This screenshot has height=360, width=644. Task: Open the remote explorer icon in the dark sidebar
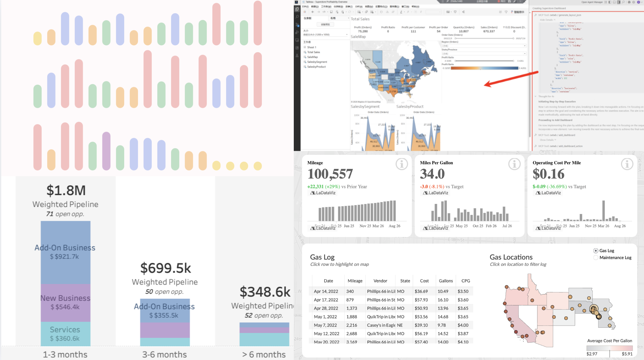297,40
